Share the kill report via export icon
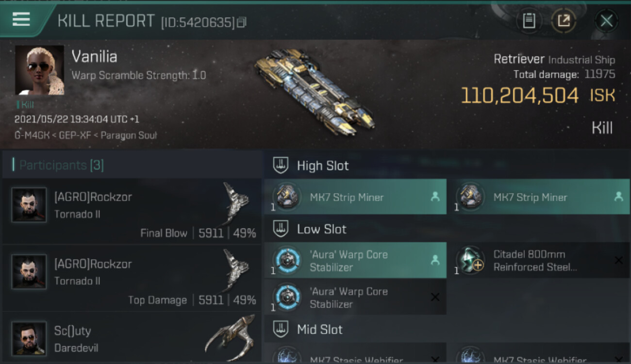The image size is (631, 364). (564, 21)
